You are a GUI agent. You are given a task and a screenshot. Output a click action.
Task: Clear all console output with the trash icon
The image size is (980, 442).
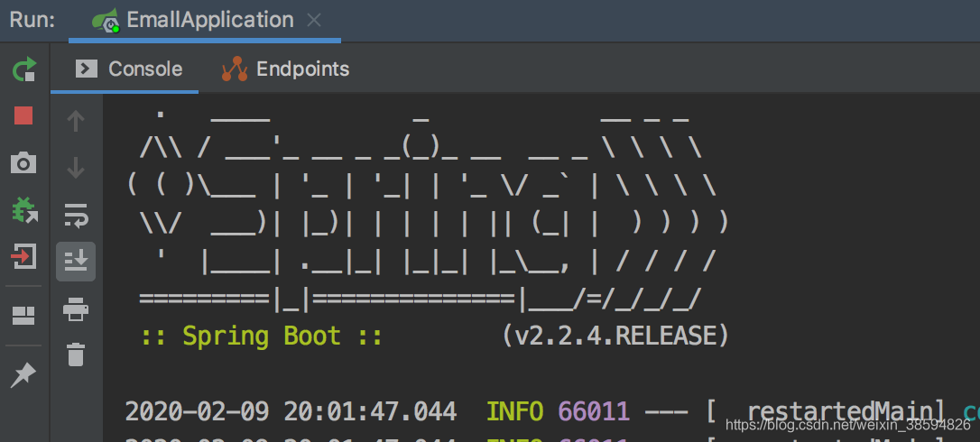(76, 355)
